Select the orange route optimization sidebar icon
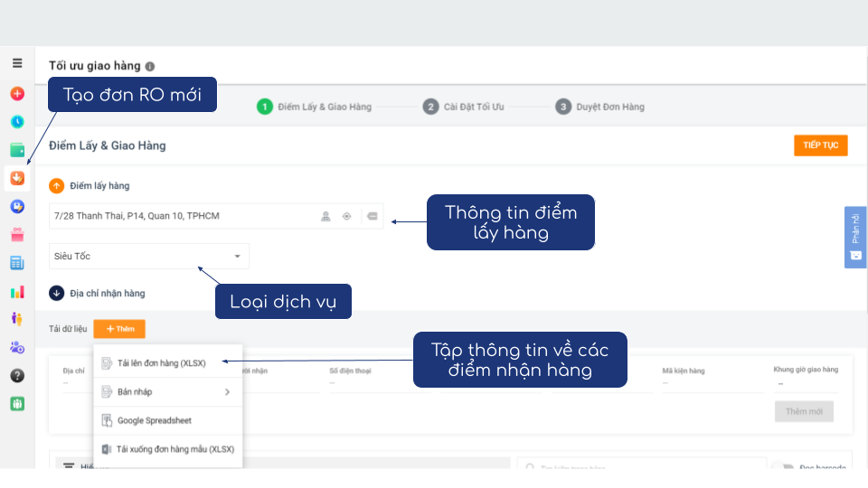 pyautogui.click(x=17, y=178)
